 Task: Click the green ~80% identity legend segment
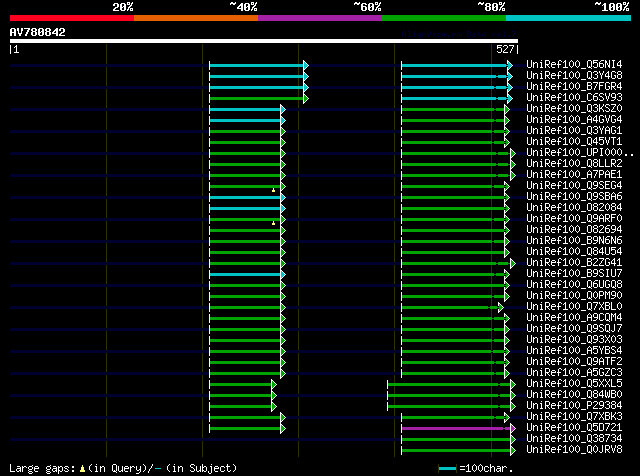pos(444,18)
